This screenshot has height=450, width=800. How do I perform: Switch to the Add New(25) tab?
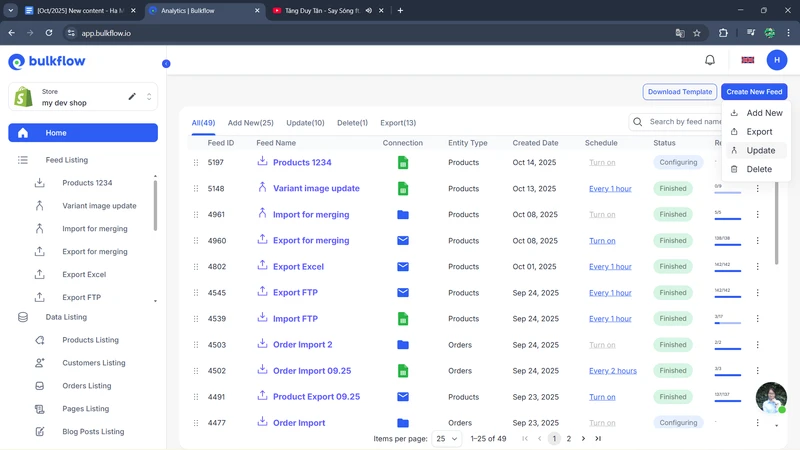tap(251, 123)
